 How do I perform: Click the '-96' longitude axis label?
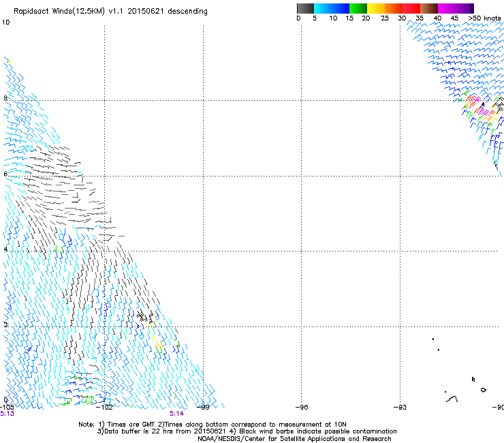[x=302, y=408]
